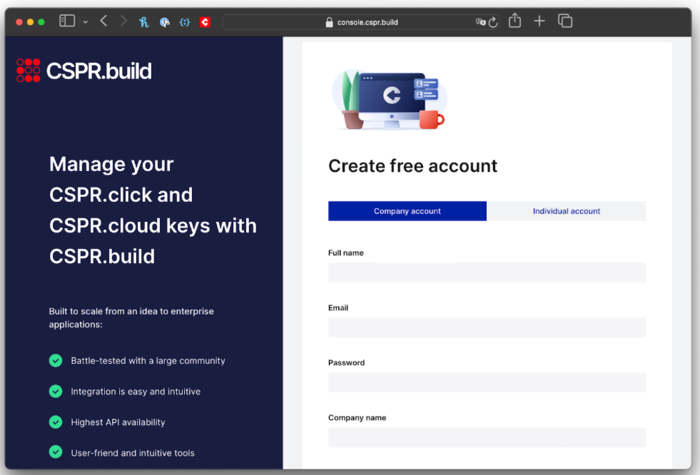Open the Share icon in the toolbar

click(x=515, y=21)
